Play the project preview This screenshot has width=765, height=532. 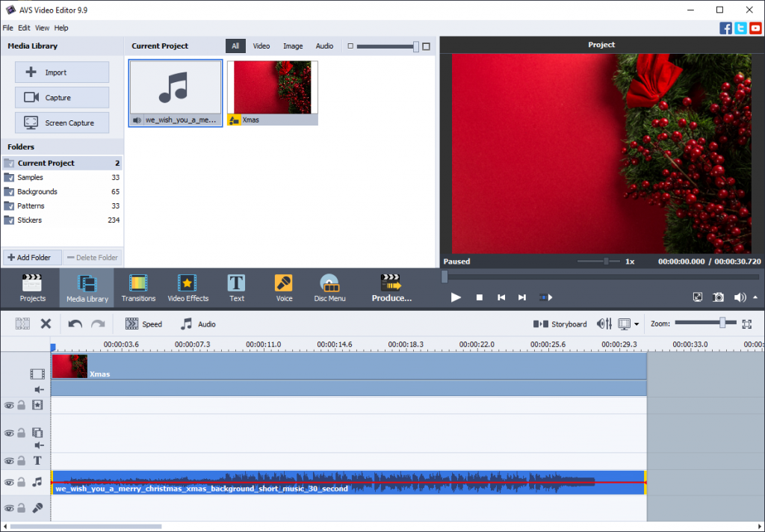(x=456, y=297)
